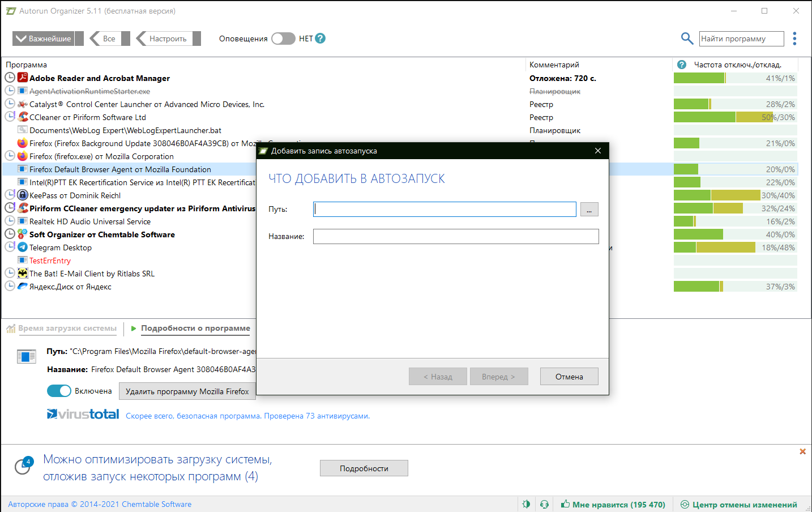
Task: Click the help icon in frequency column header
Action: (682, 65)
